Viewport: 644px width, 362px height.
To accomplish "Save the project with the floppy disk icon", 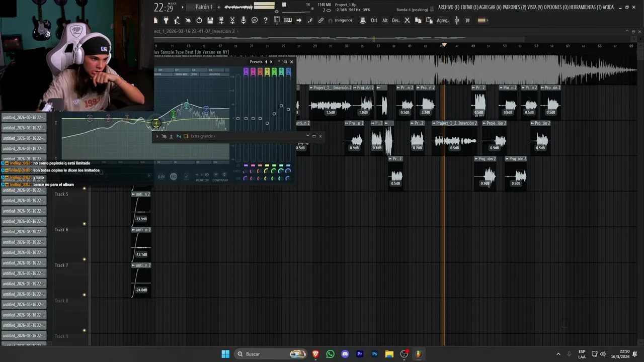I will [210, 20].
